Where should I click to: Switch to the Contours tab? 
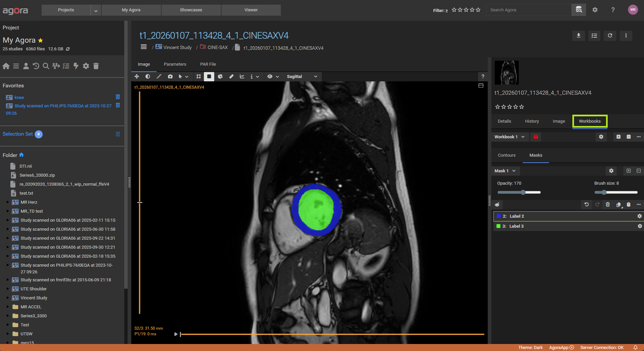point(506,155)
